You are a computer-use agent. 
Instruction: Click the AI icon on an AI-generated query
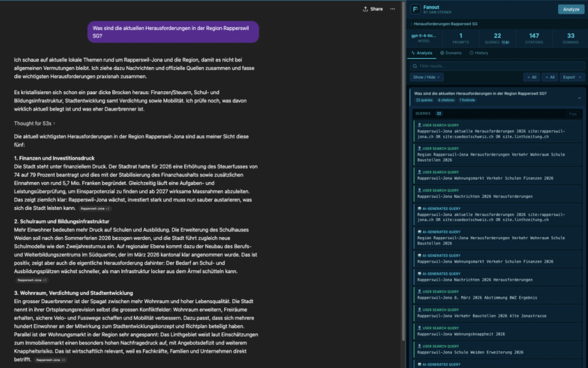[419, 208]
